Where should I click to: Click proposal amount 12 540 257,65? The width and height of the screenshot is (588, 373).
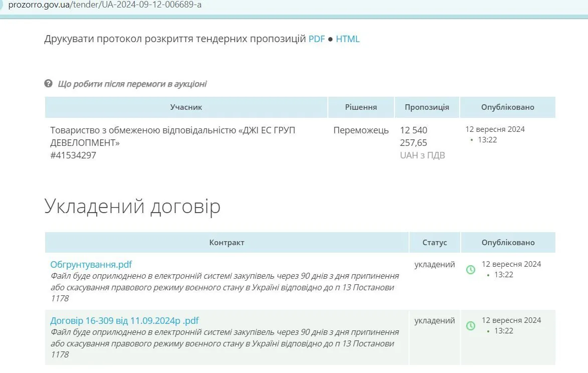point(414,136)
